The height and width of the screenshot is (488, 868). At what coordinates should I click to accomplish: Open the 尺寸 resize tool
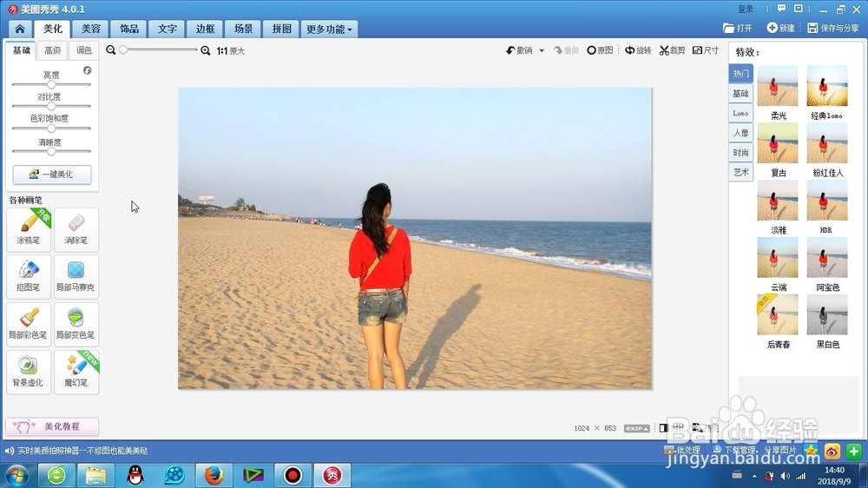(706, 50)
